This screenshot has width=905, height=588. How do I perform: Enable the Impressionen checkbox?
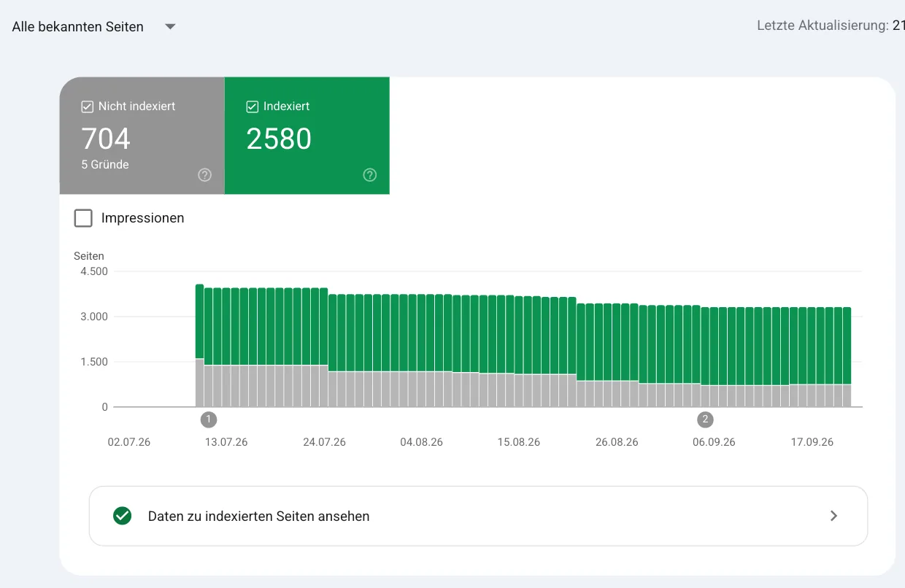tap(83, 218)
